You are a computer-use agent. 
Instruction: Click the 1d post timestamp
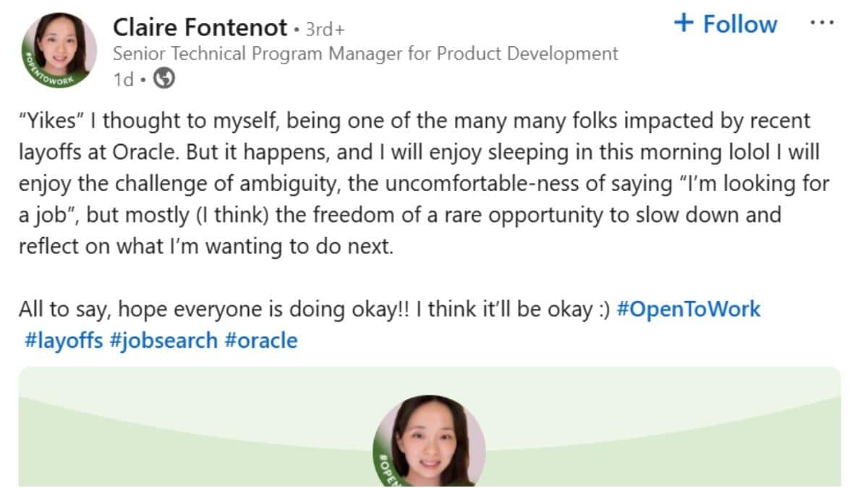[124, 80]
